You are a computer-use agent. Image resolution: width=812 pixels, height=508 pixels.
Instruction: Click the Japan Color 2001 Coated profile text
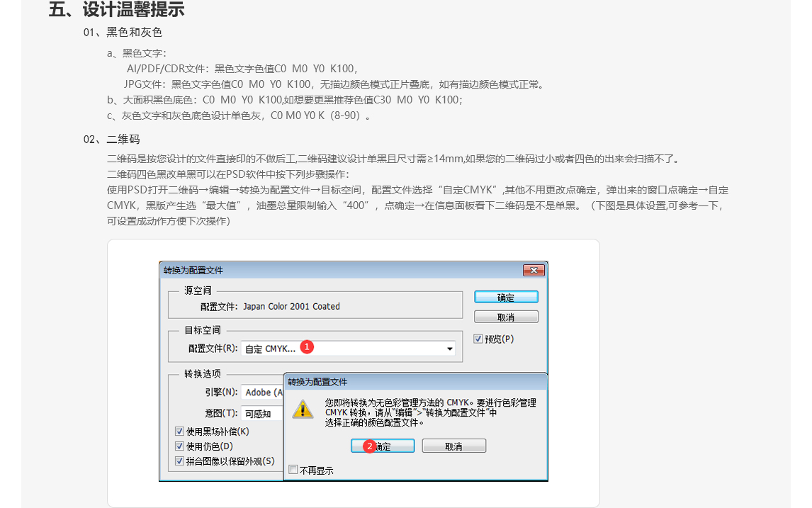click(293, 306)
